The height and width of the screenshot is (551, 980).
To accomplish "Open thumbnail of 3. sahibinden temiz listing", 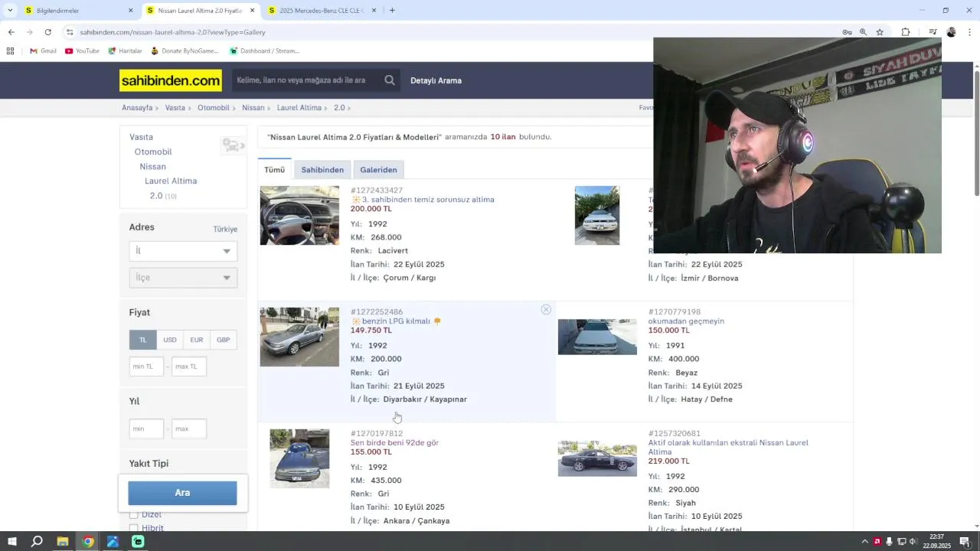I will click(x=299, y=215).
